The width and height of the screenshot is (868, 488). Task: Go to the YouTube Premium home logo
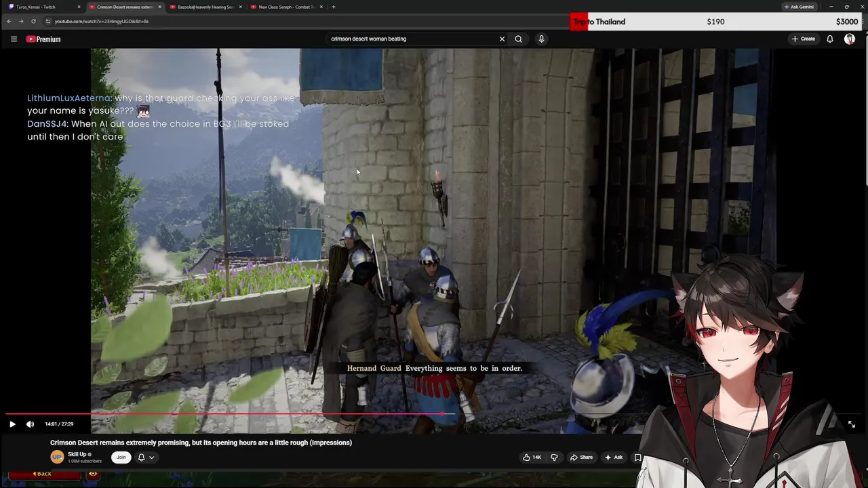tap(43, 39)
